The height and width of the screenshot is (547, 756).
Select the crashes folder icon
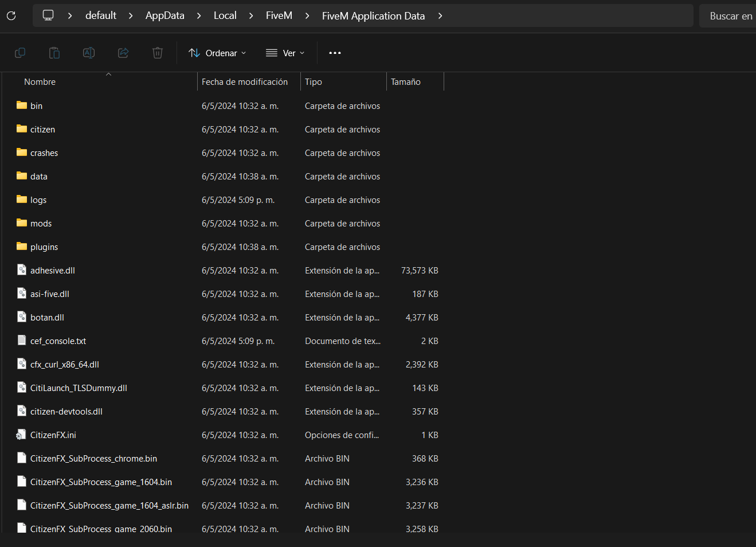click(22, 153)
